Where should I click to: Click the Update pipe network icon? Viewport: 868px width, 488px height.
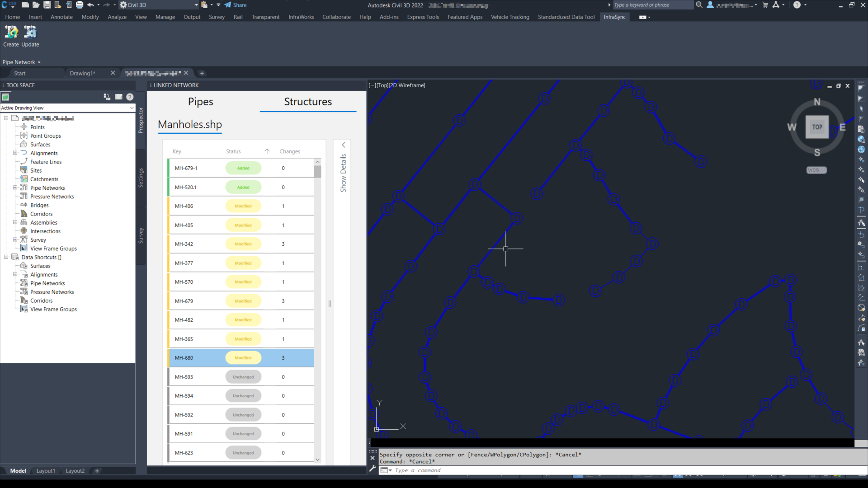click(x=30, y=33)
